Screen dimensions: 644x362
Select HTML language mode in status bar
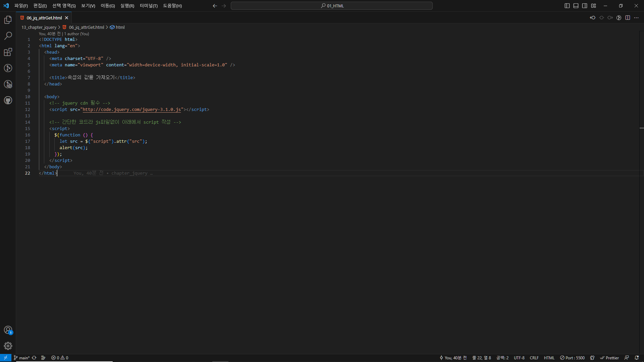tap(549, 358)
